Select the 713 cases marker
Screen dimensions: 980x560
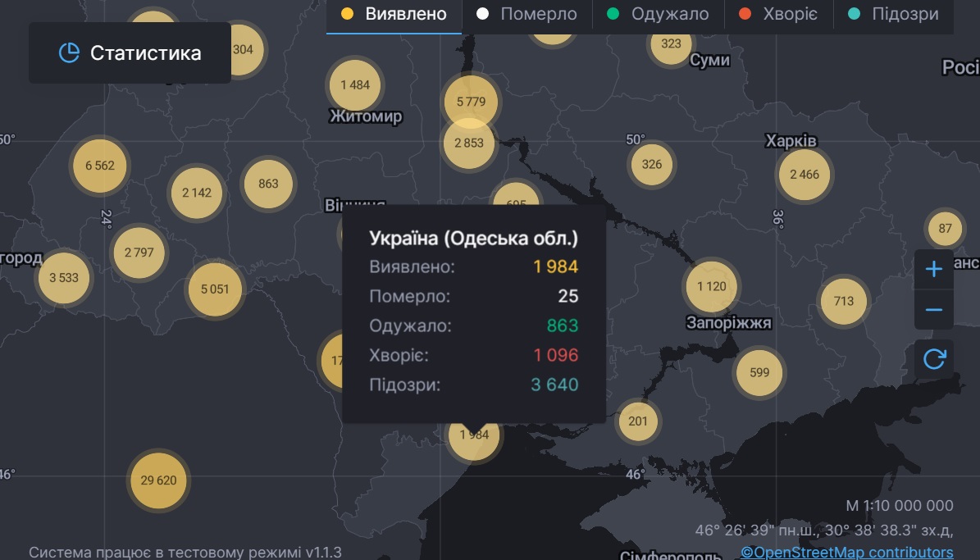(844, 301)
